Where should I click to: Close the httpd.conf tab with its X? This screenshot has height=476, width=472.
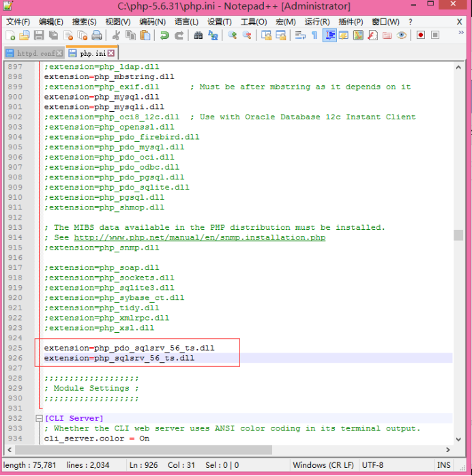pos(59,53)
